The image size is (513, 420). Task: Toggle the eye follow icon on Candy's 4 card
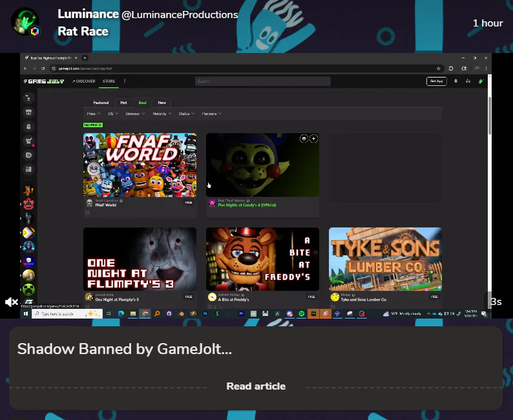tap(304, 139)
